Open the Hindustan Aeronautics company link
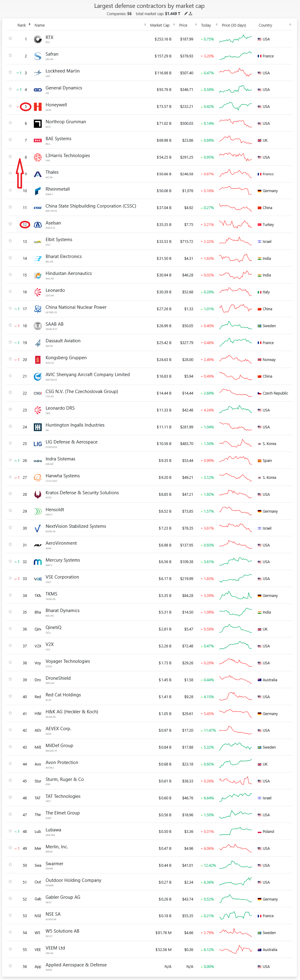 click(x=69, y=273)
